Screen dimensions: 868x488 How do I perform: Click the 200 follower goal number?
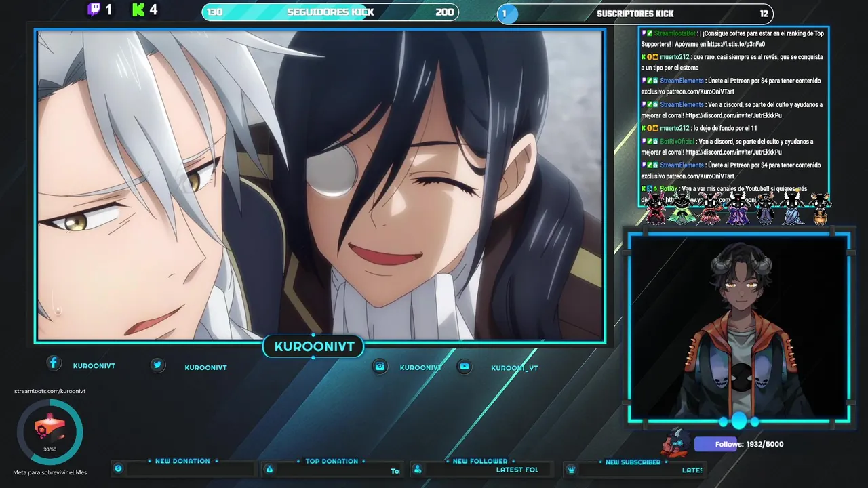(x=445, y=12)
